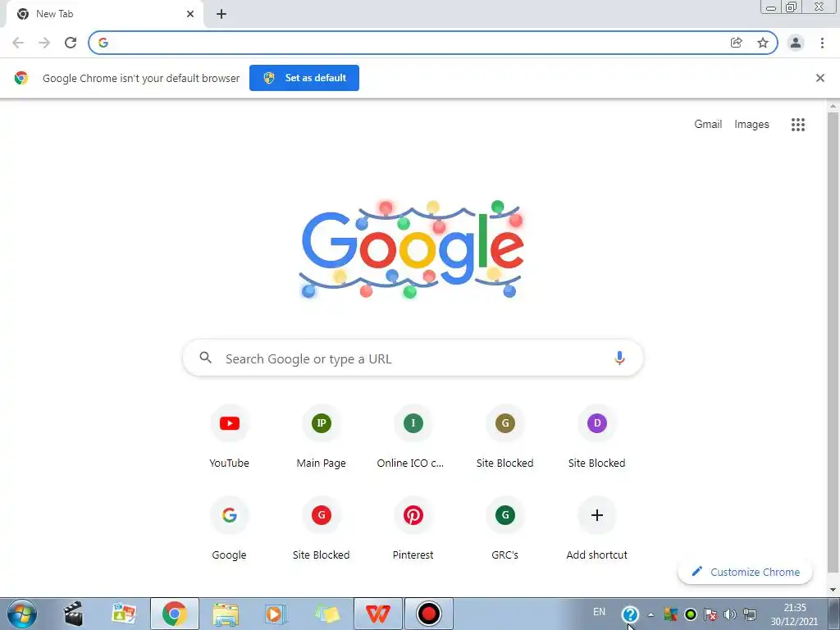Screen dimensions: 840x630
Task: Open the Google shortcut tile
Action: click(x=230, y=529)
